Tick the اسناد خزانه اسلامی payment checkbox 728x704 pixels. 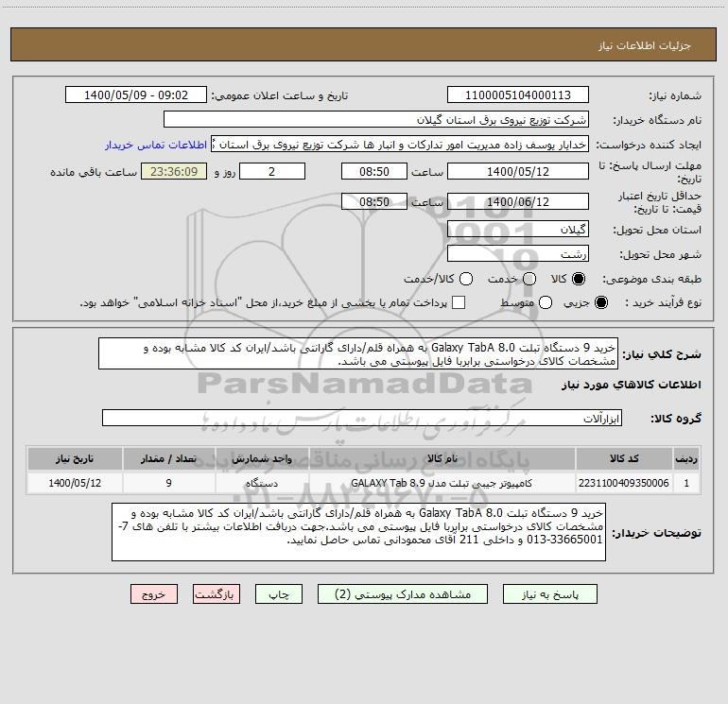pyautogui.click(x=459, y=302)
